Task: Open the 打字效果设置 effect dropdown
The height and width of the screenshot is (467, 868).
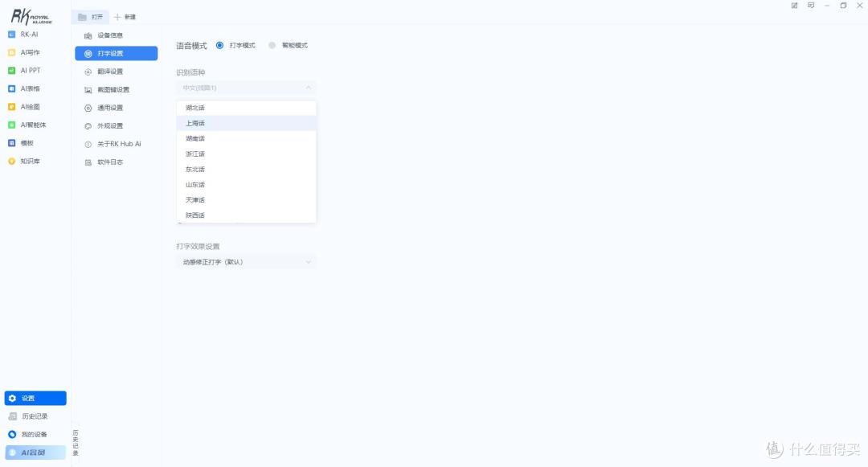Action: pos(246,262)
